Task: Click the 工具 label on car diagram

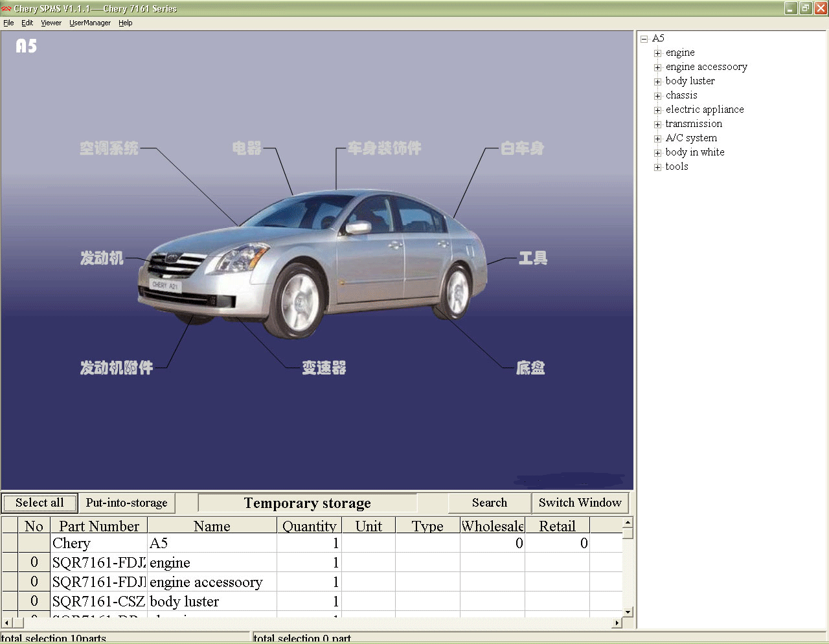Action: (x=533, y=258)
